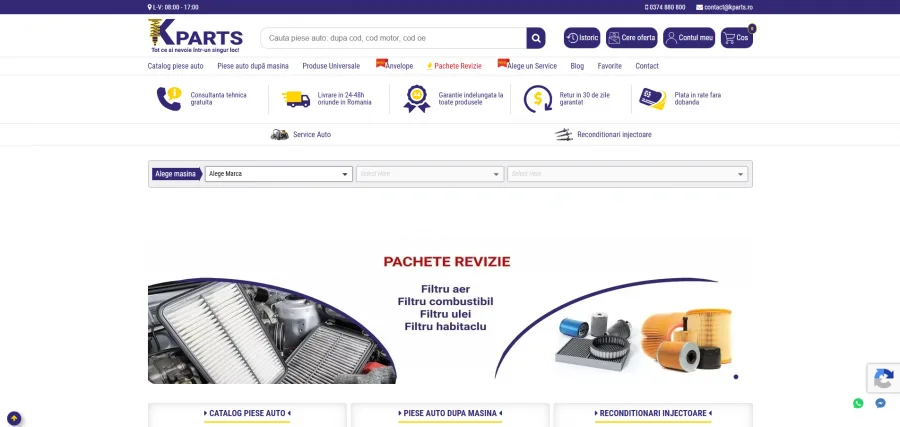Viewport: 900px width, 427px height.
Task: Open the Cere oferta button
Action: (x=631, y=38)
